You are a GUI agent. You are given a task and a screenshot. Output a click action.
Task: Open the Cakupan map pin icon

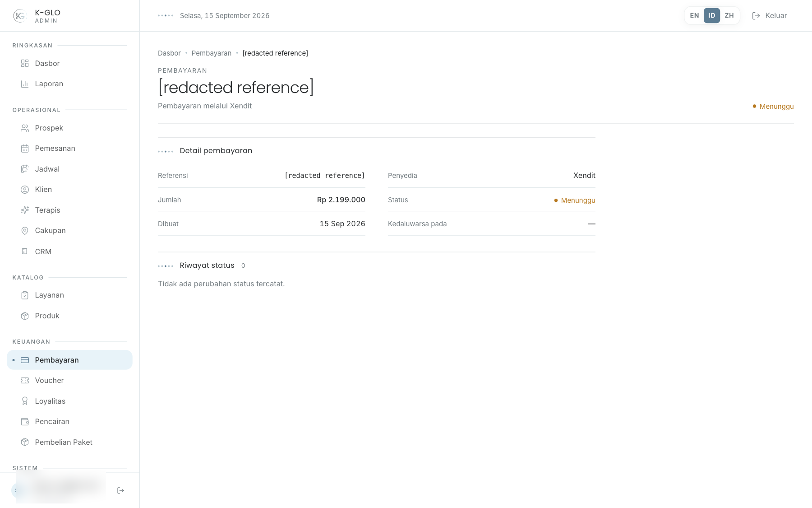tap(25, 231)
